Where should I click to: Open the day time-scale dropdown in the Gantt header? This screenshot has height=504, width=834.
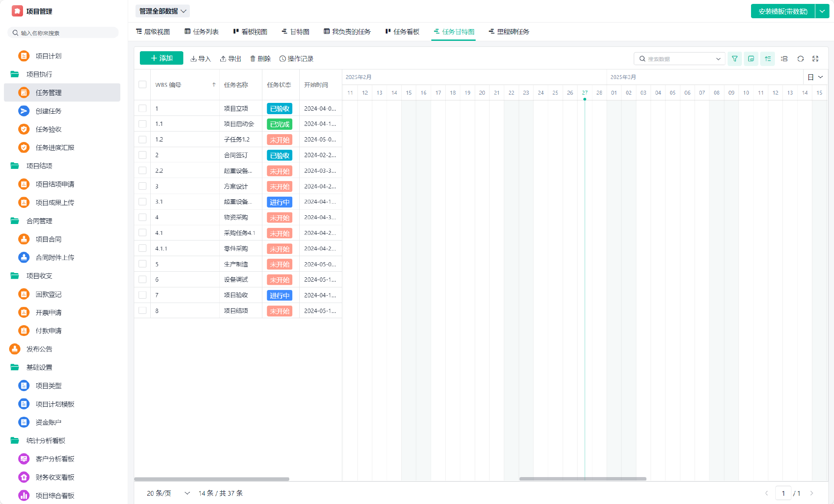click(x=815, y=77)
